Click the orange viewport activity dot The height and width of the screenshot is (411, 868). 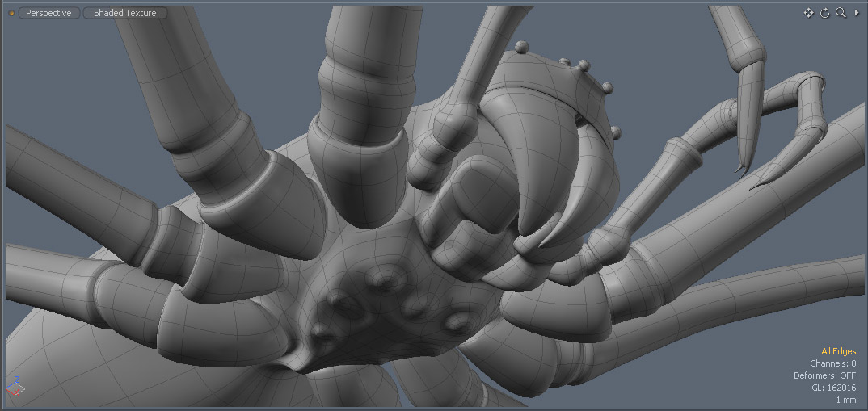click(11, 13)
